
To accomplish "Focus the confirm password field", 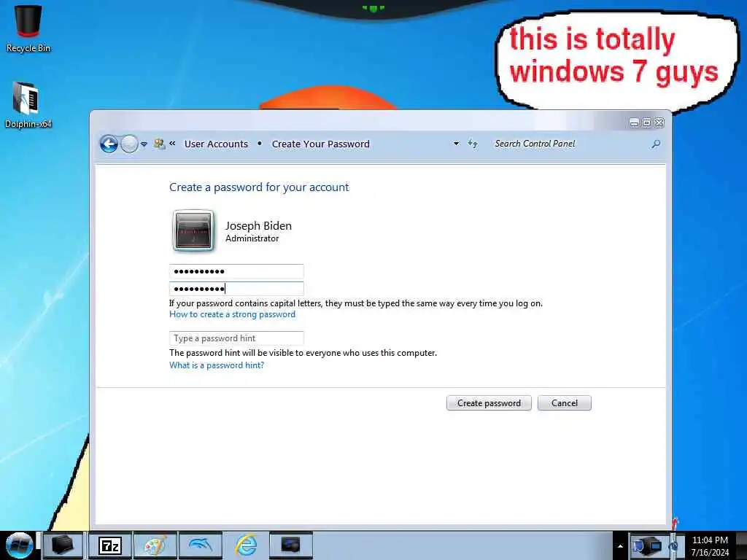I will [236, 289].
